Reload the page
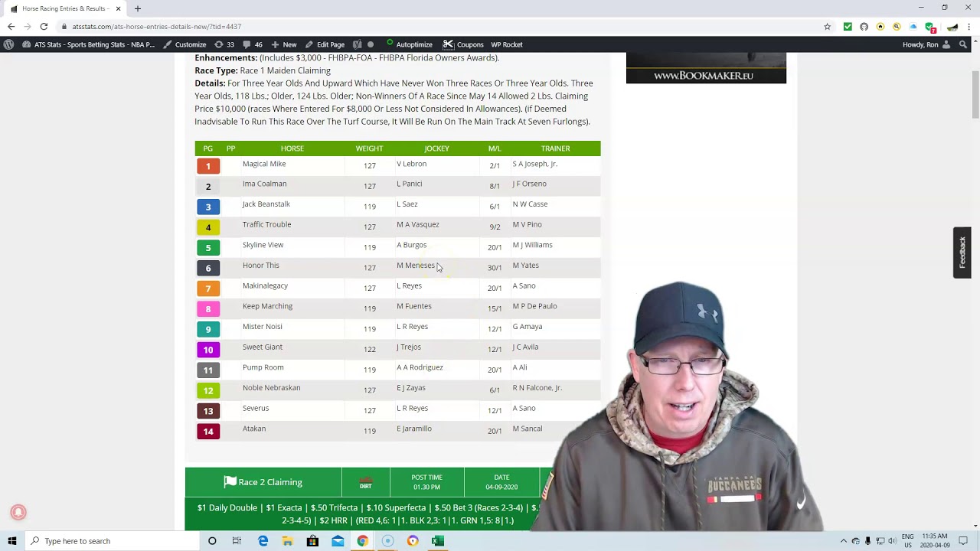This screenshot has width=980, height=551. 44,26
